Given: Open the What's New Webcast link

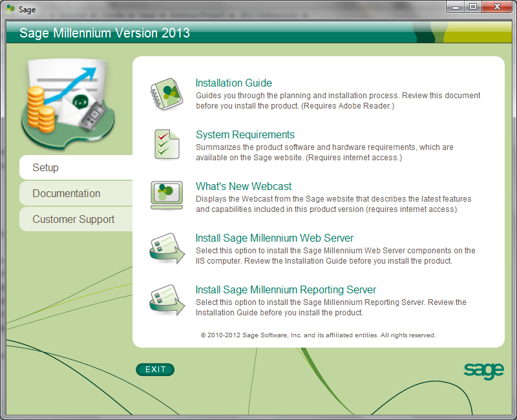Looking at the screenshot, I should click(244, 186).
